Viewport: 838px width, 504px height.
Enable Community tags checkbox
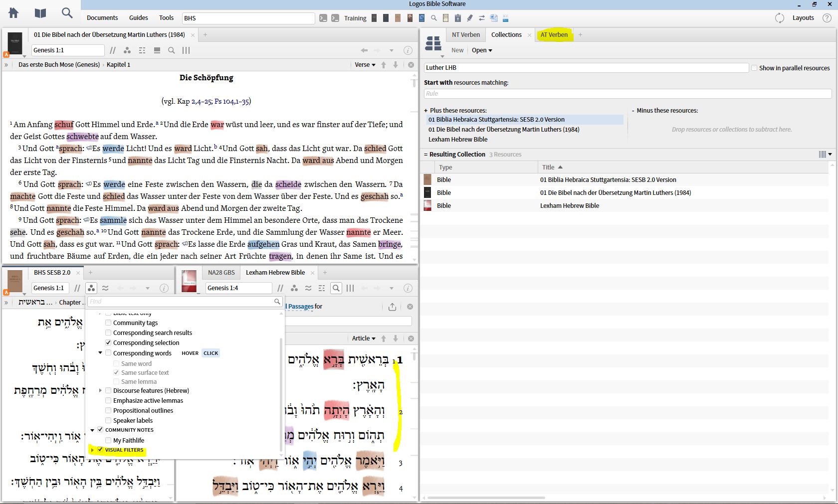pyautogui.click(x=108, y=323)
